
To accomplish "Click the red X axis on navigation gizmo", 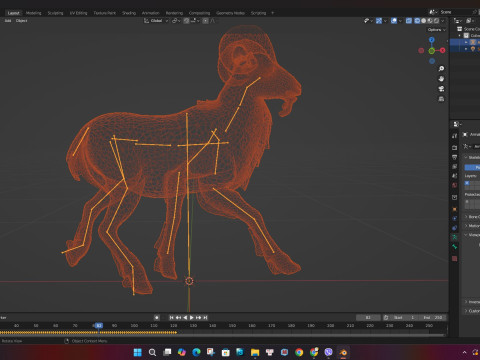I will (x=442, y=50).
